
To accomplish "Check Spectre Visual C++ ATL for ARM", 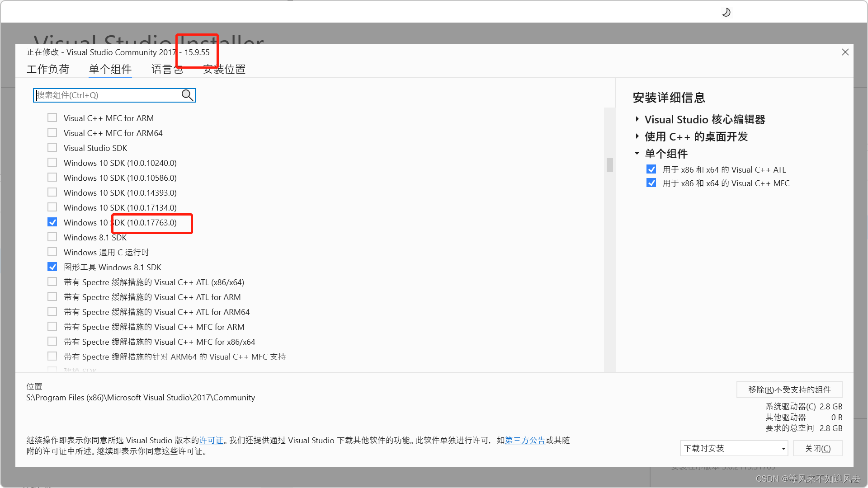I will (x=52, y=297).
